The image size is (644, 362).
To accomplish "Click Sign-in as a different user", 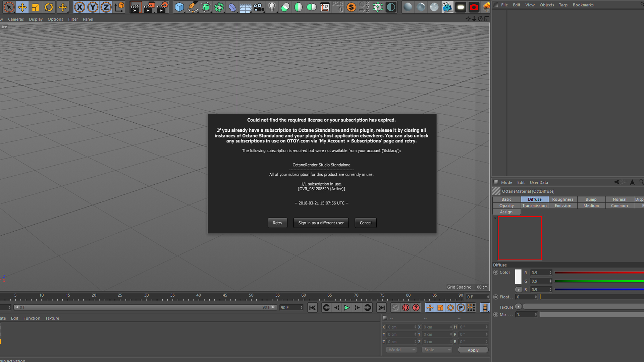I will (321, 223).
